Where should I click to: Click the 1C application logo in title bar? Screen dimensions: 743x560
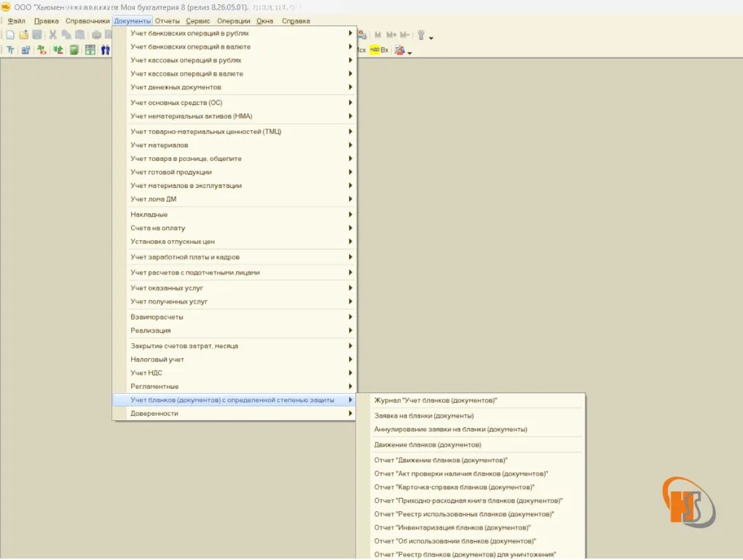(x=6, y=7)
